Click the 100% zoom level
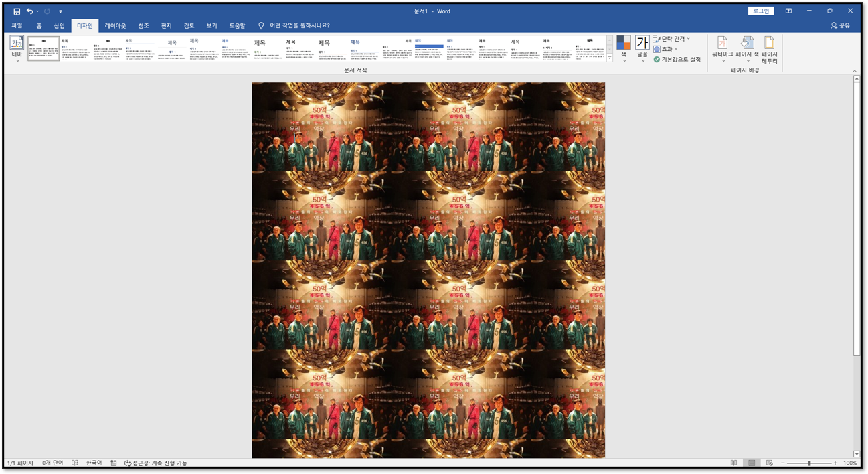 pos(850,463)
